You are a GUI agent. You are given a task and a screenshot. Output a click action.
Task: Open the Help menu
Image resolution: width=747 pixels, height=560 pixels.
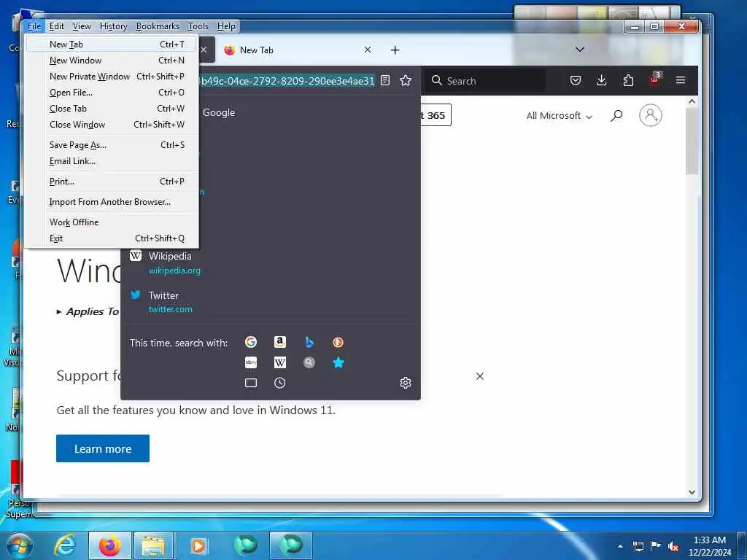[x=226, y=26]
